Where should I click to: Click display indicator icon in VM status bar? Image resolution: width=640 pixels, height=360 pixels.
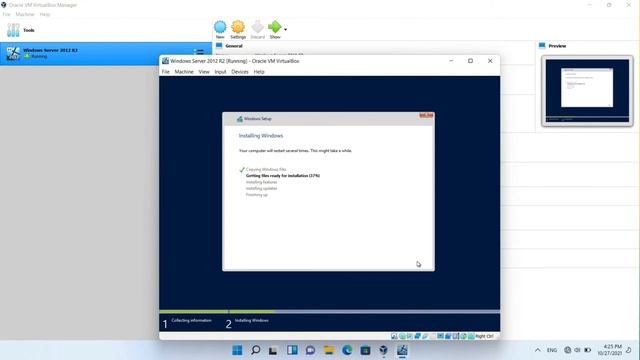pyautogui.click(x=440, y=336)
